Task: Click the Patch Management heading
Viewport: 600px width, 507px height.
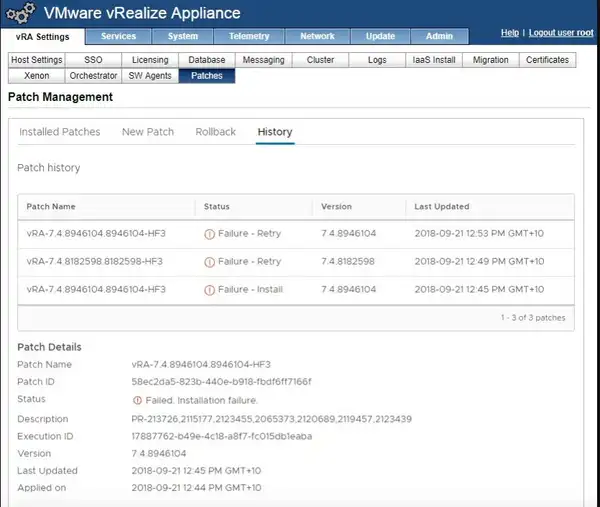Action: tap(60, 97)
